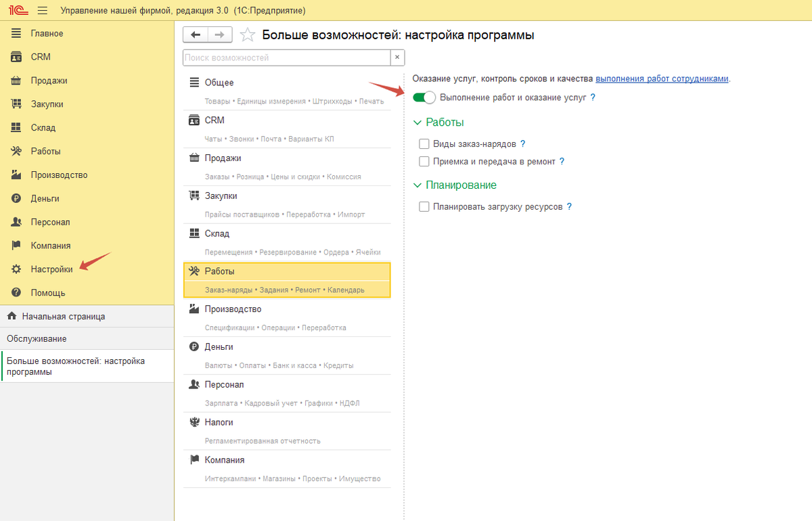Image resolution: width=812 pixels, height=521 pixels.
Task: Add page to favorites with star icon
Action: [248, 35]
